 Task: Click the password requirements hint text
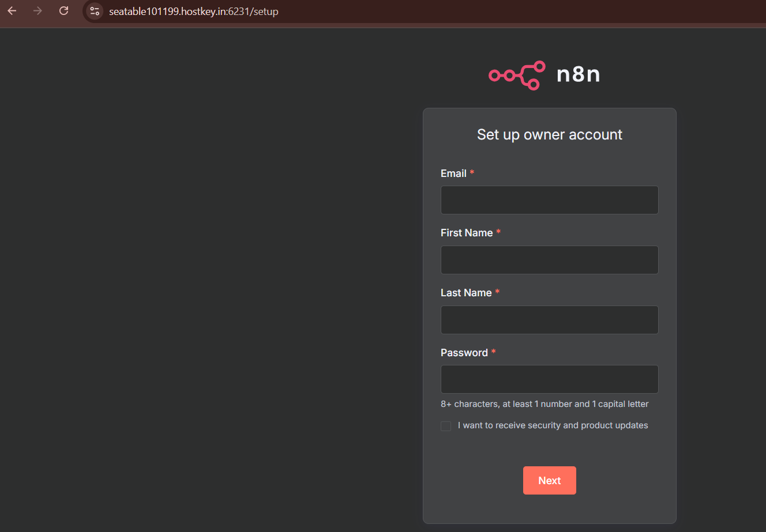[544, 404]
